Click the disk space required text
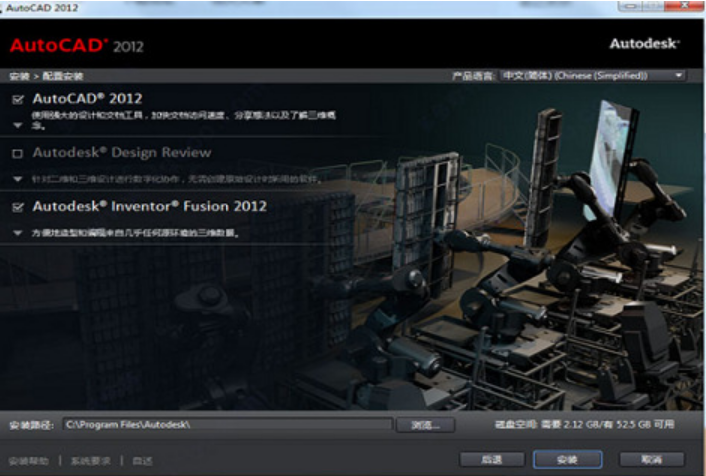The image size is (706, 476). [x=584, y=424]
